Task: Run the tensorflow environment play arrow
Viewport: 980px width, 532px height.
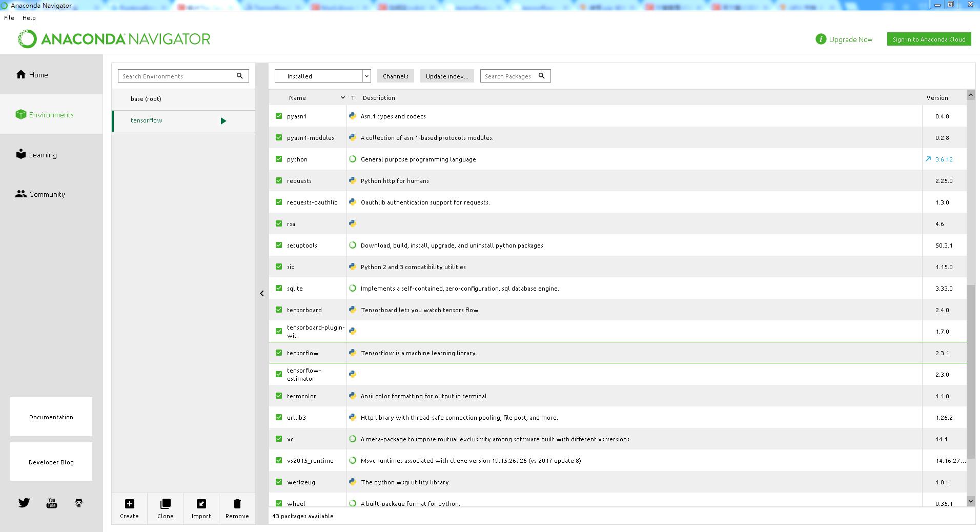Action: [x=223, y=121]
